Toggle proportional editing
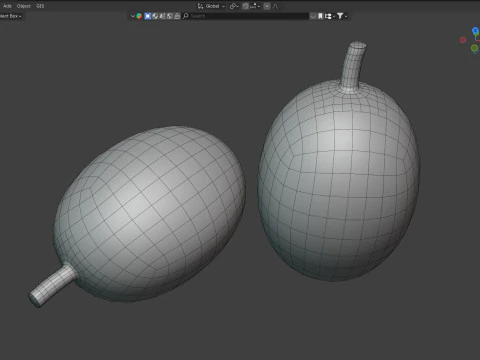 pos(267,6)
